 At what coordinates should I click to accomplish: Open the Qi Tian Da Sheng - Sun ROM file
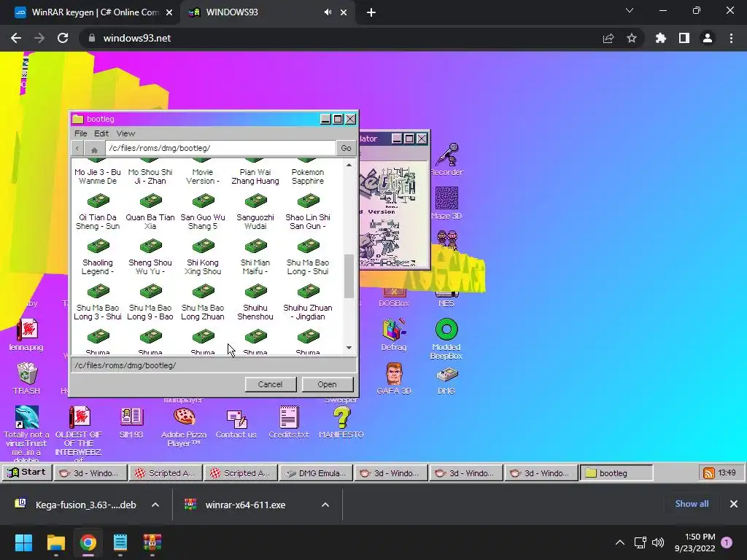pyautogui.click(x=98, y=211)
